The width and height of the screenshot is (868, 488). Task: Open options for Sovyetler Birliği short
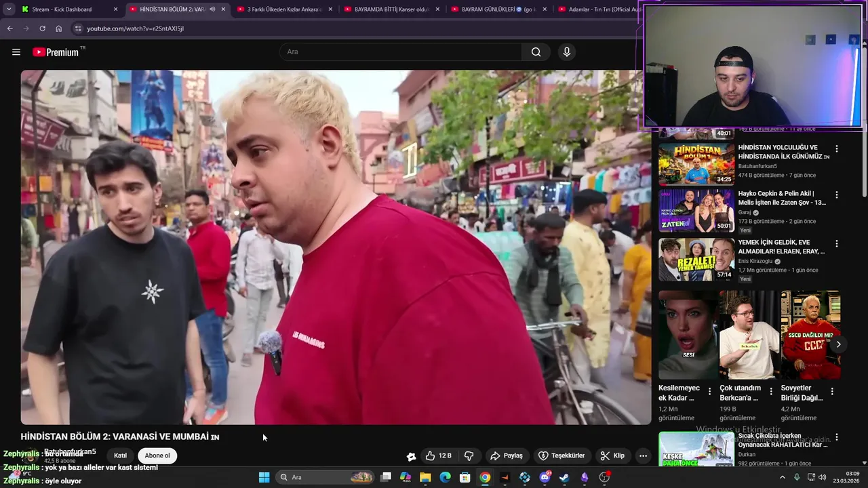[x=832, y=391]
